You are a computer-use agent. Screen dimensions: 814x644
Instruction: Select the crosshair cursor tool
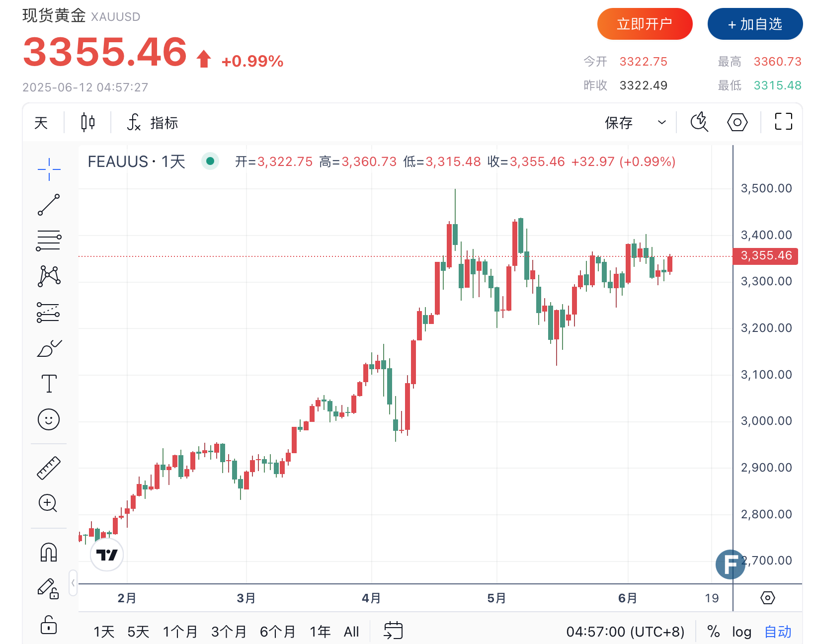coord(49,169)
